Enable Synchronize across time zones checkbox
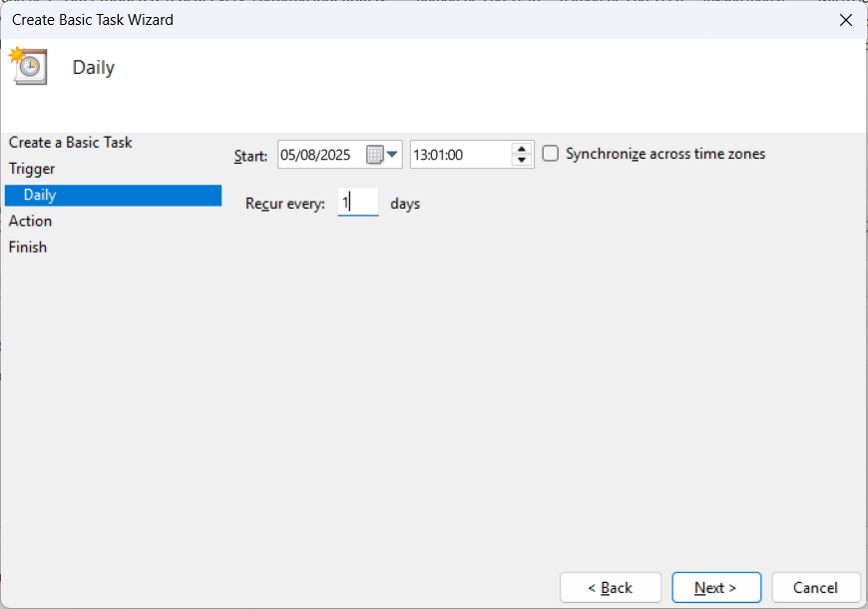The image size is (868, 609). click(x=550, y=154)
